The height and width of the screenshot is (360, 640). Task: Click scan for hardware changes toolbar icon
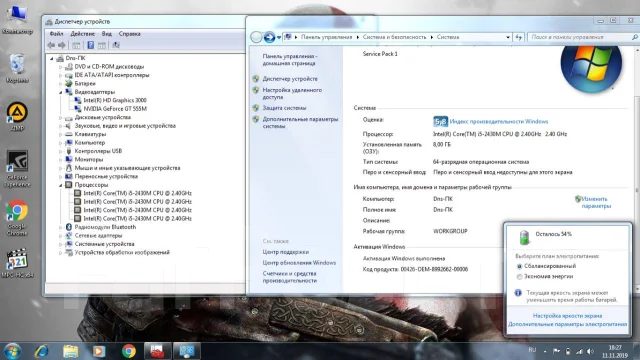click(116, 45)
